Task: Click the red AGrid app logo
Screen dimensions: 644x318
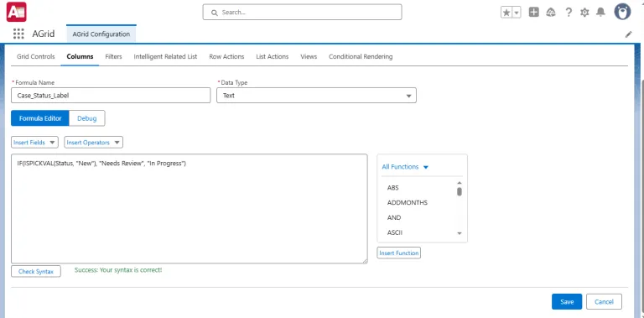Action: pos(17,12)
